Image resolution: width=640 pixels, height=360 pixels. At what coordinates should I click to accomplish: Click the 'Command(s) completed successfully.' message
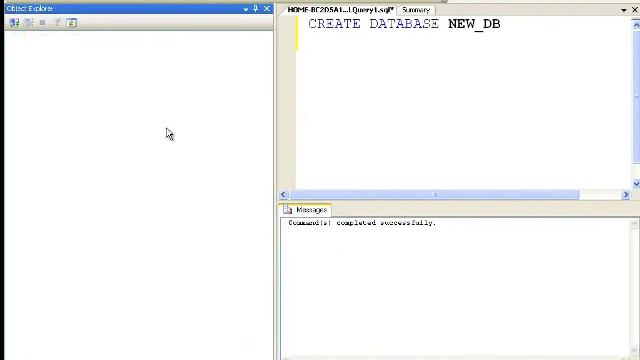coord(362,223)
